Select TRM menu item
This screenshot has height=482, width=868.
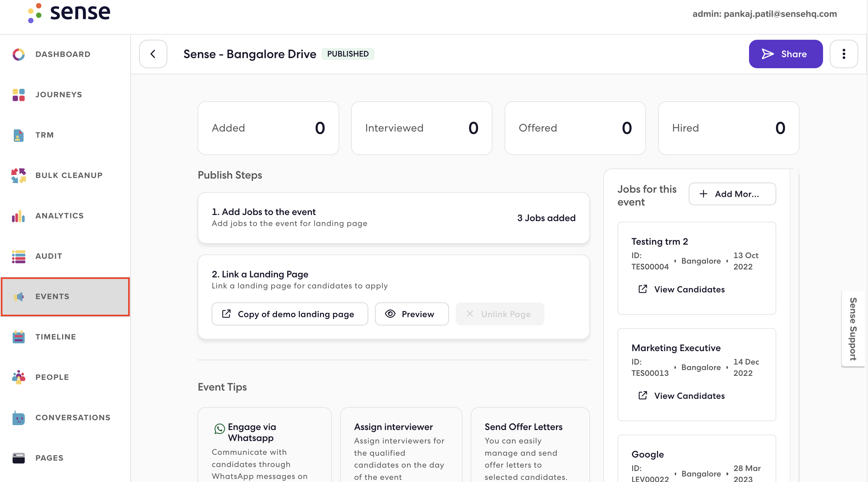[x=65, y=135]
